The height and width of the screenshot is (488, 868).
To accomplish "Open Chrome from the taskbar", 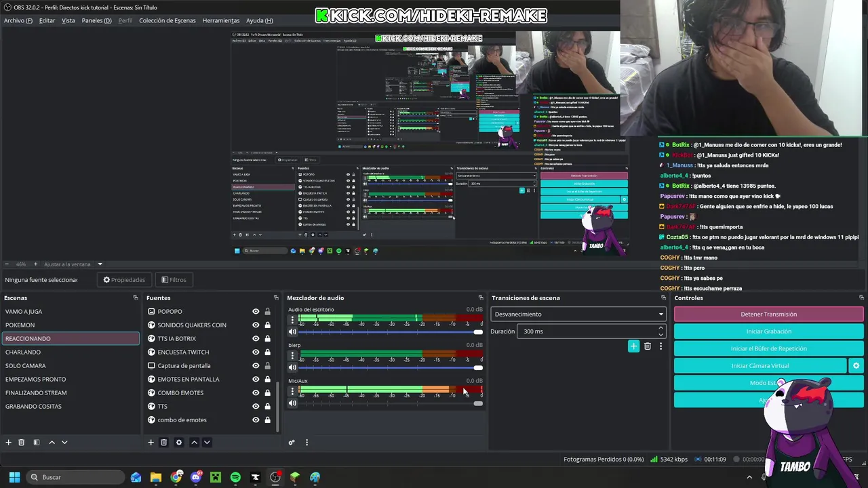I will (176, 477).
